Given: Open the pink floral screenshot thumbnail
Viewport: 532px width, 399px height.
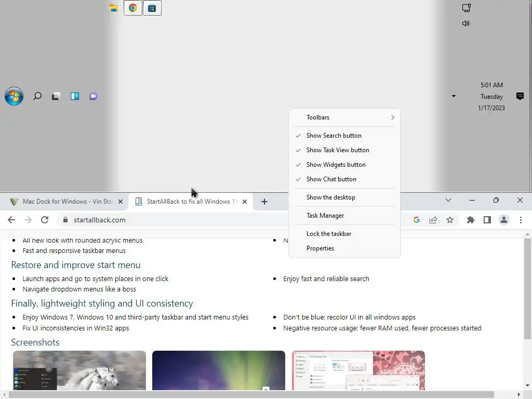Looking at the screenshot, I should [x=358, y=370].
